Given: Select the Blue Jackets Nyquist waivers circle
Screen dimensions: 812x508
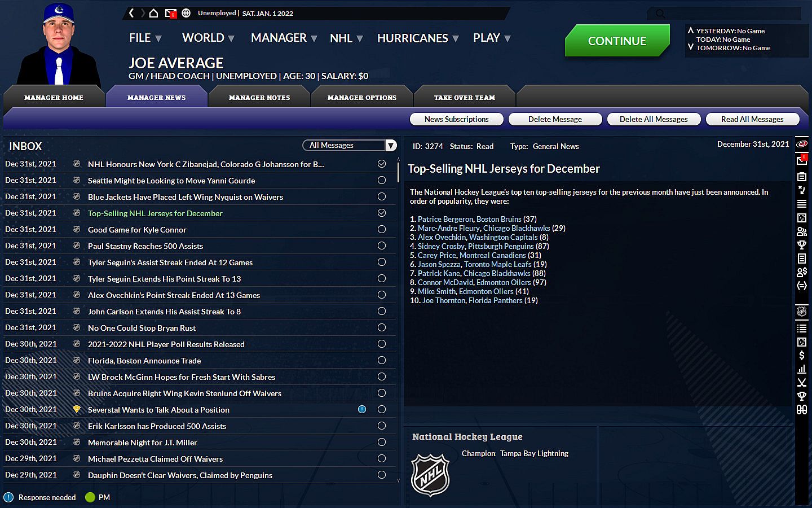Looking at the screenshot, I should point(382,196).
